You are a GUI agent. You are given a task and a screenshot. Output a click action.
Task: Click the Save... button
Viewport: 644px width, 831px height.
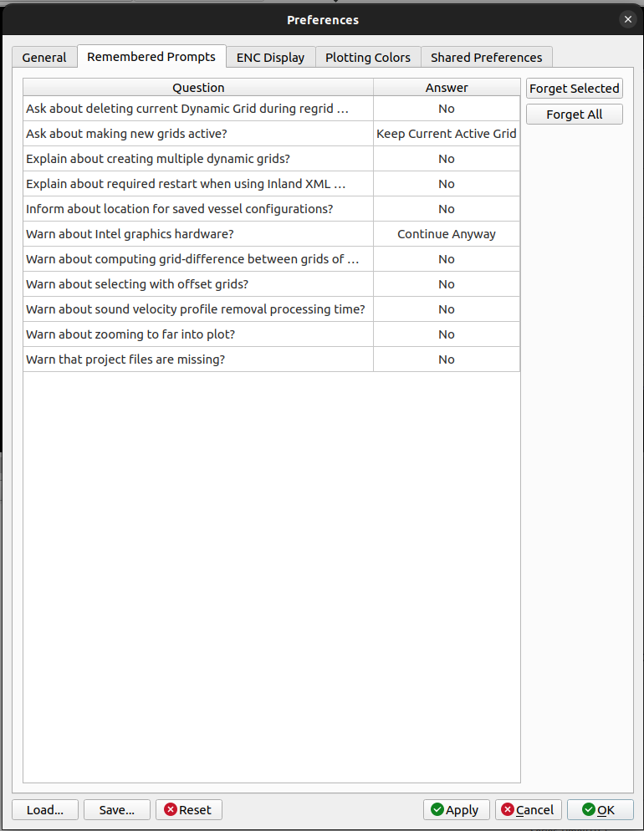116,809
